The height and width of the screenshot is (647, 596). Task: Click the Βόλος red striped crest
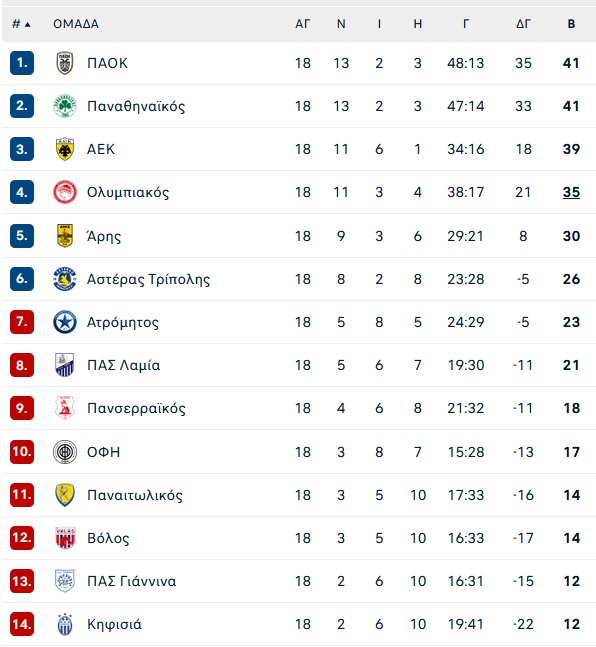pyautogui.click(x=65, y=538)
